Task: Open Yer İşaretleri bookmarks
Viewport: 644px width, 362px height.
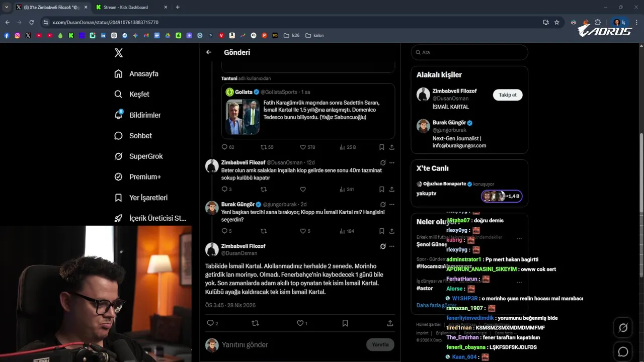Action: (x=141, y=198)
